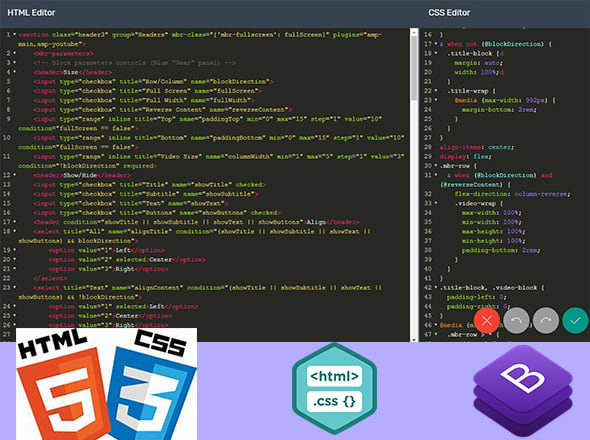Click the CSS Editor panel title

point(449,12)
